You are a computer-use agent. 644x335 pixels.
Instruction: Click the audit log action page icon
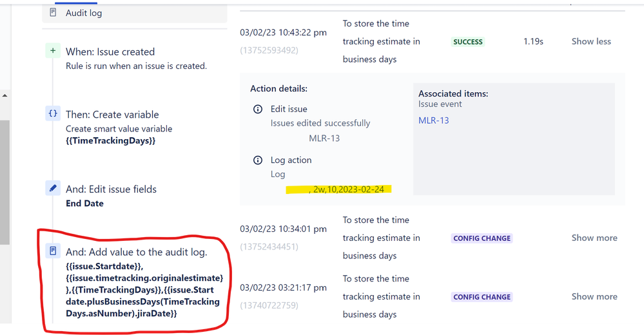click(x=53, y=251)
